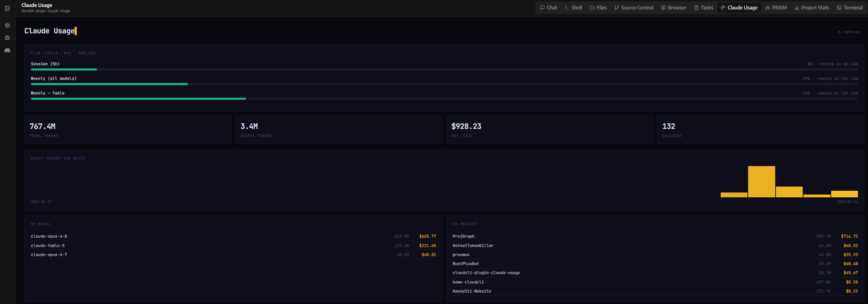Open settings via the gear icon
Viewport: 868px width, 304px height.
[x=7, y=25]
